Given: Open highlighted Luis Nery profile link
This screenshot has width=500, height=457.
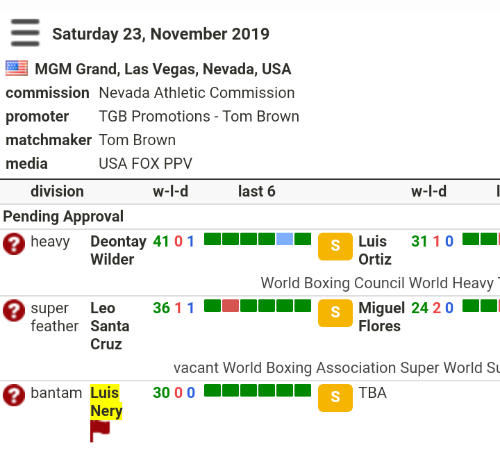Looking at the screenshot, I should tap(106, 402).
